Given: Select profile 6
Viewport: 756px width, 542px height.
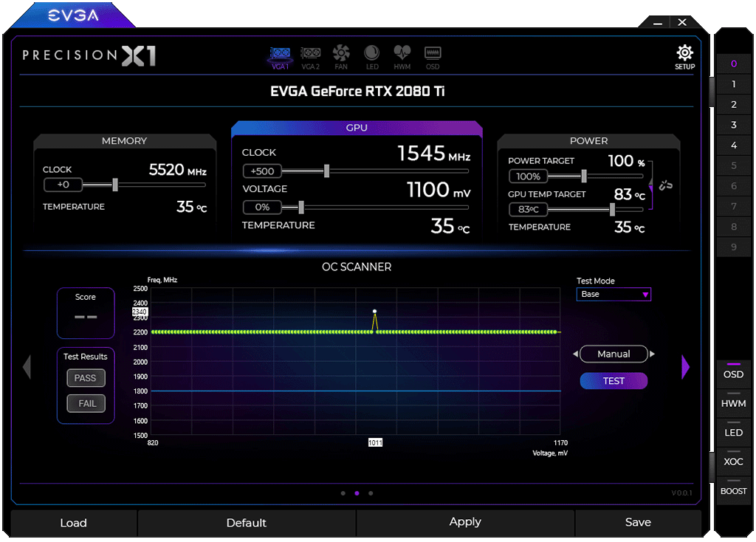Looking at the screenshot, I should 733,185.
